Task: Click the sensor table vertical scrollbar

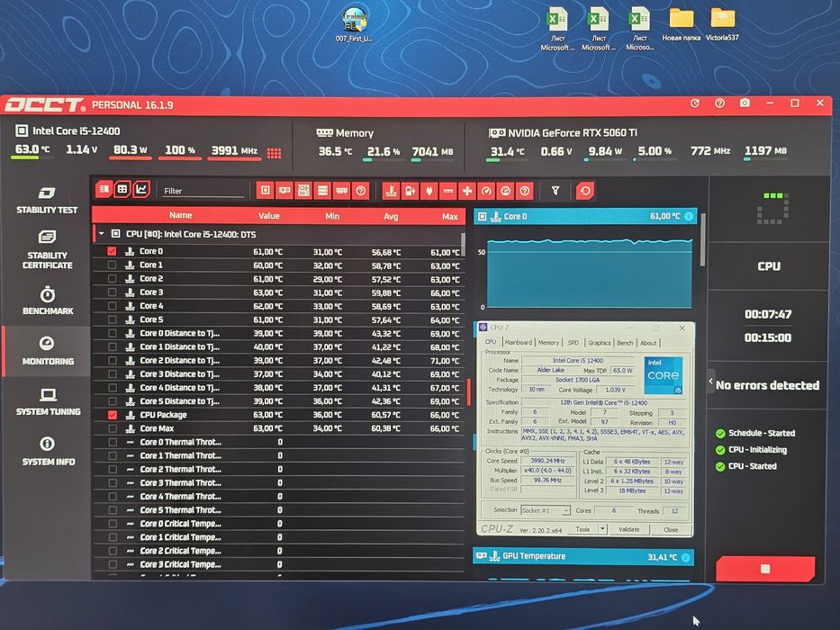Action: (463, 244)
